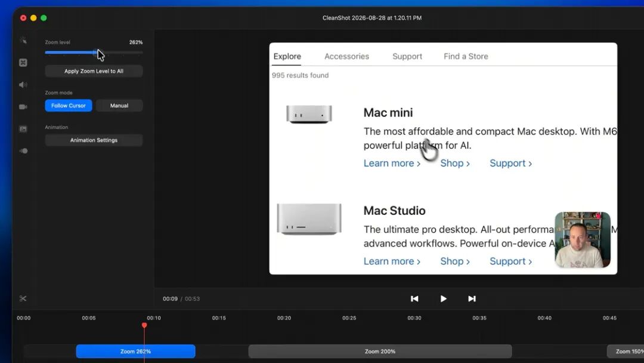The width and height of the screenshot is (644, 363).
Task: Open the Support link for Mac mini
Action: (x=510, y=163)
